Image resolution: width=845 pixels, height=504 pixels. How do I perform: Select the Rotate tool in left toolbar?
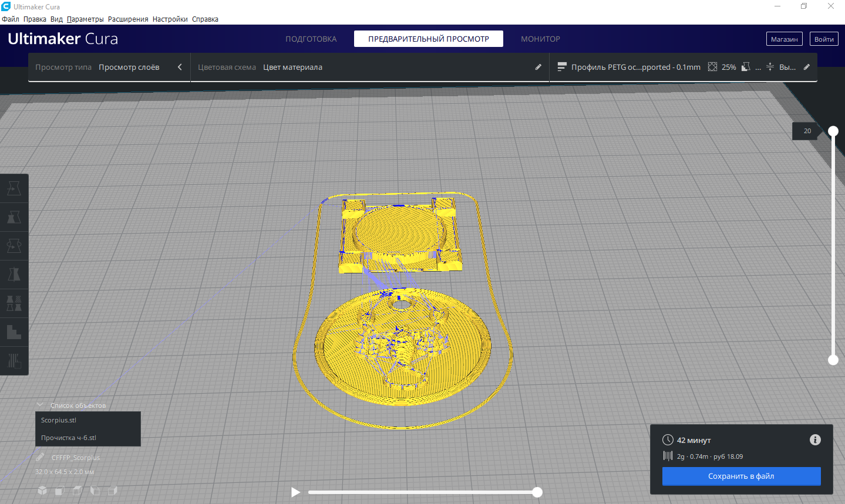coord(14,246)
